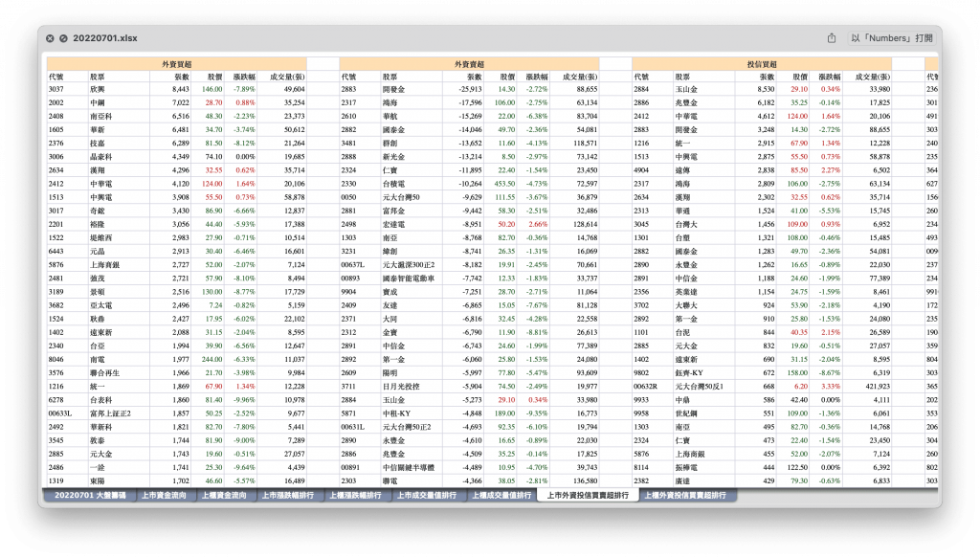Image resolution: width=980 pixels, height=558 pixels.
Task: Select the 上櫃漲跌幅排行 sheet tab
Action: [x=355, y=496]
